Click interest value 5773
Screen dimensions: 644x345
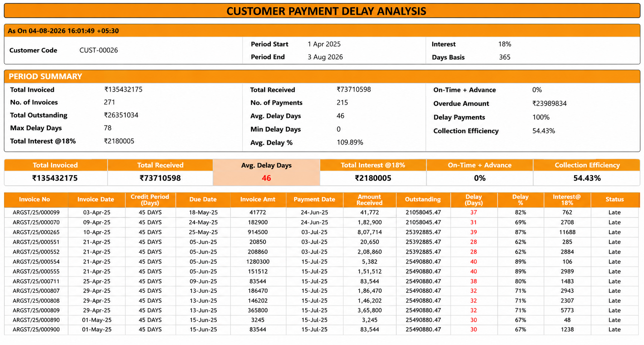coord(567,310)
